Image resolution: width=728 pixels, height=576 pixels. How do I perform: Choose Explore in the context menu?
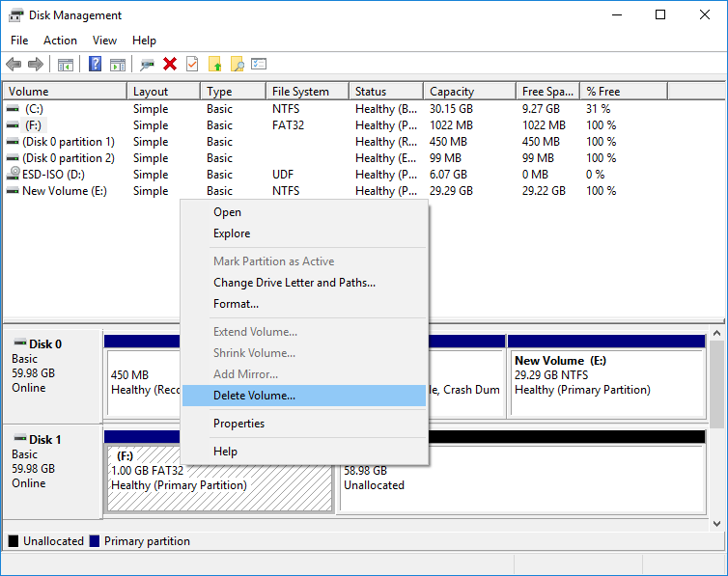coord(304,233)
